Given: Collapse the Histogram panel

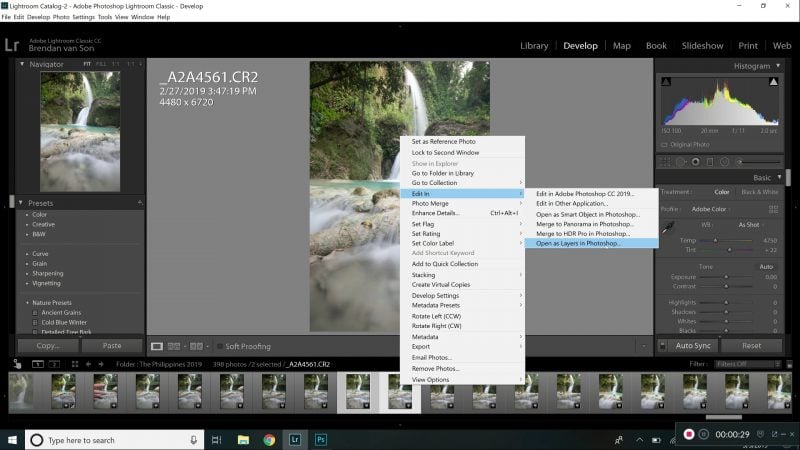Looking at the screenshot, I should click(778, 66).
